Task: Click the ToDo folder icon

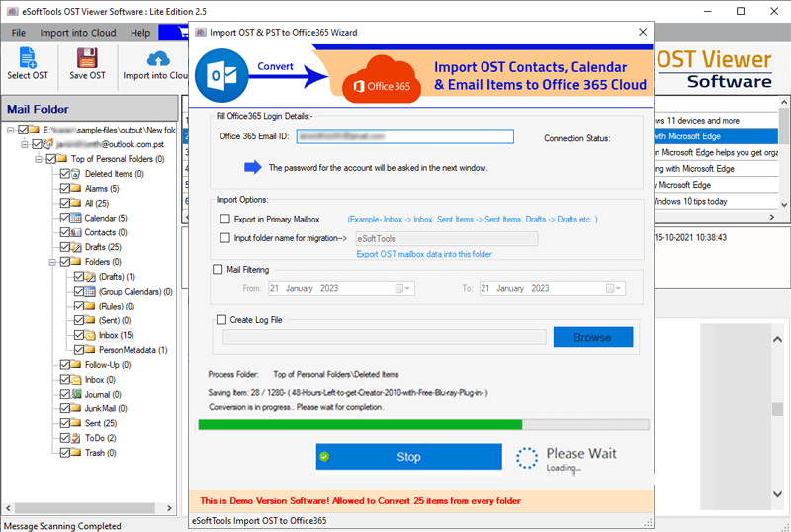Action: pos(76,438)
